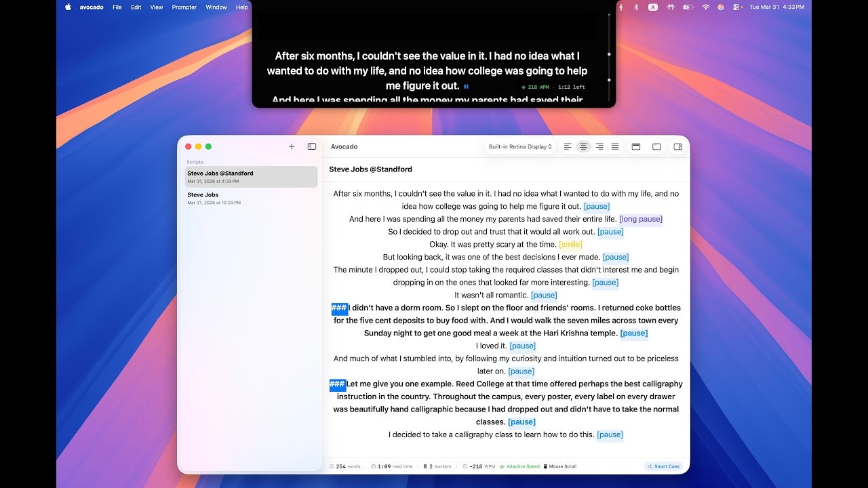Click the colorful circle menu bar icon
868x488 pixels.
(x=721, y=7)
